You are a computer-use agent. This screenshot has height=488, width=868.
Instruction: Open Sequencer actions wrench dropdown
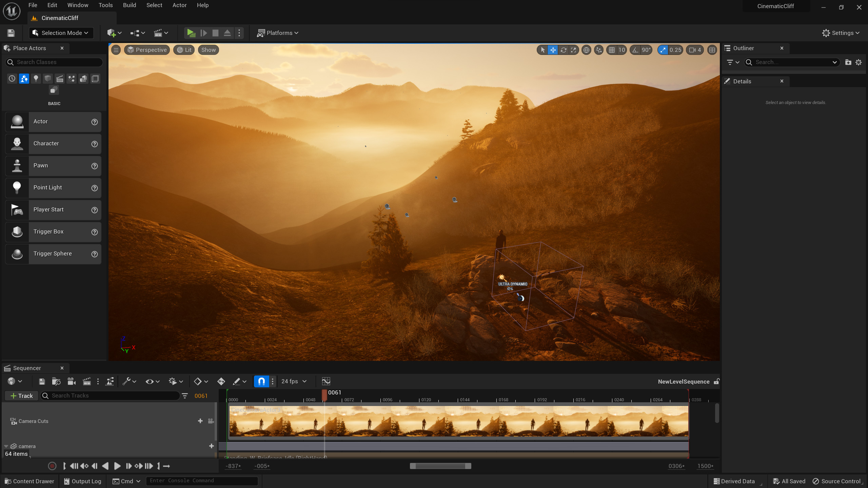[x=129, y=381]
